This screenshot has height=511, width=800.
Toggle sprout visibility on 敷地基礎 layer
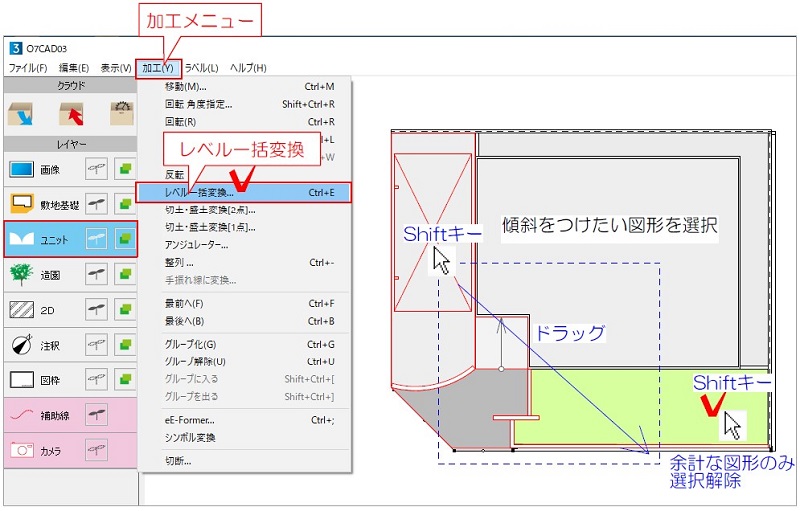(x=96, y=204)
